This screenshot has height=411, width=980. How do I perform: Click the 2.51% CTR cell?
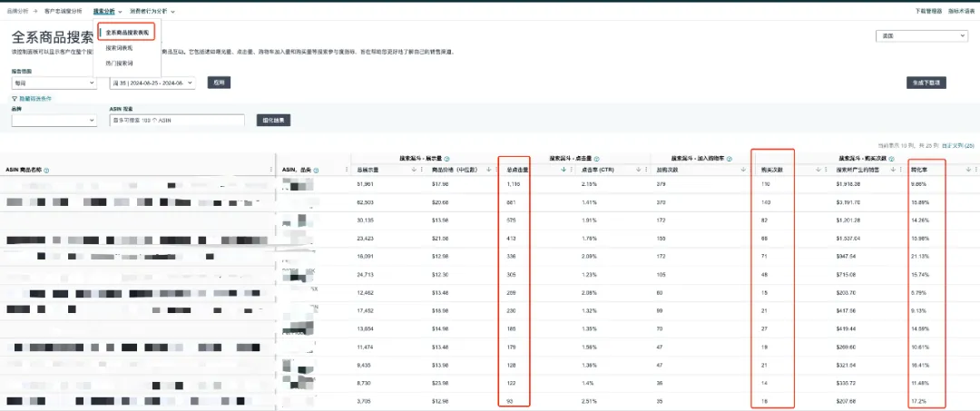588,400
